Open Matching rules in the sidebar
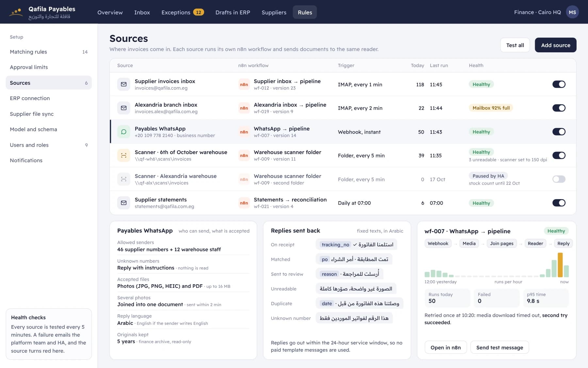Viewport: 588px width, 368px height. point(49,52)
